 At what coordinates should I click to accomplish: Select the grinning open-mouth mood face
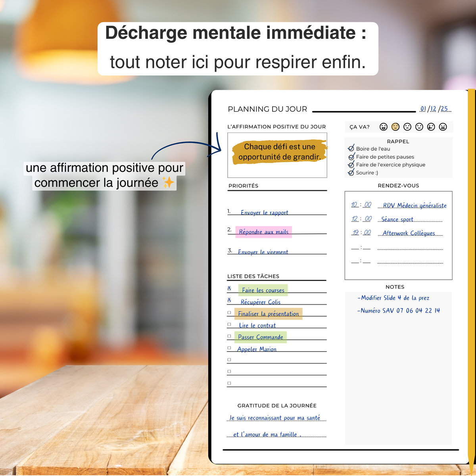click(383, 127)
